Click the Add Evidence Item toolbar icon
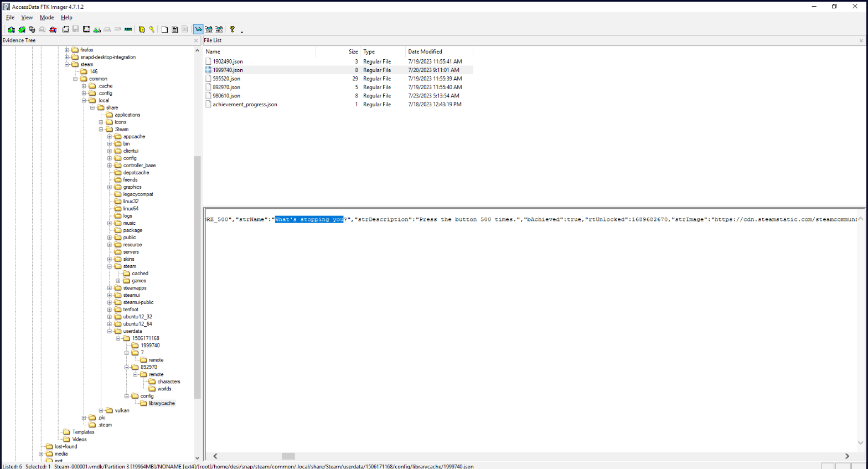 pyautogui.click(x=11, y=29)
